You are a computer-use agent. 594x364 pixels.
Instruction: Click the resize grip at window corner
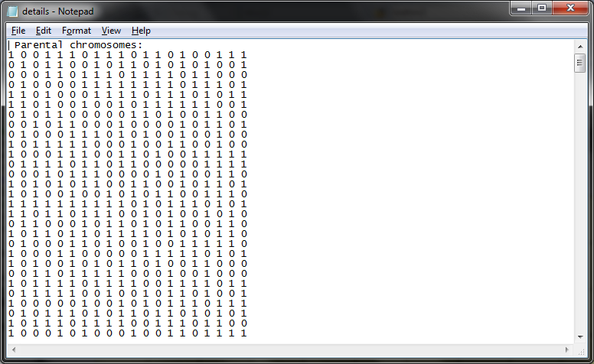[581, 351]
